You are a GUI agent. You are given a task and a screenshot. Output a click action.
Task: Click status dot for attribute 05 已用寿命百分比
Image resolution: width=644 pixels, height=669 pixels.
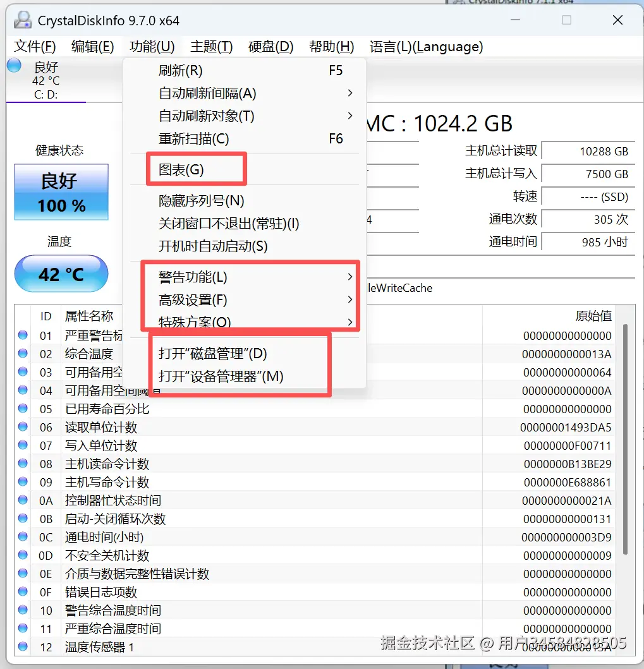point(23,408)
